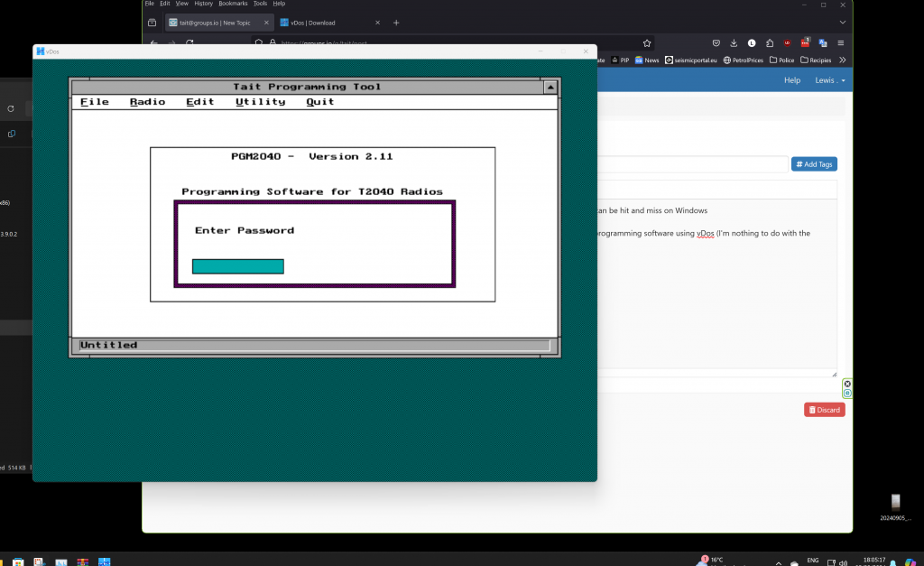The height and width of the screenshot is (566, 924).
Task: Open the Police bookmarks folder
Action: [x=780, y=60]
